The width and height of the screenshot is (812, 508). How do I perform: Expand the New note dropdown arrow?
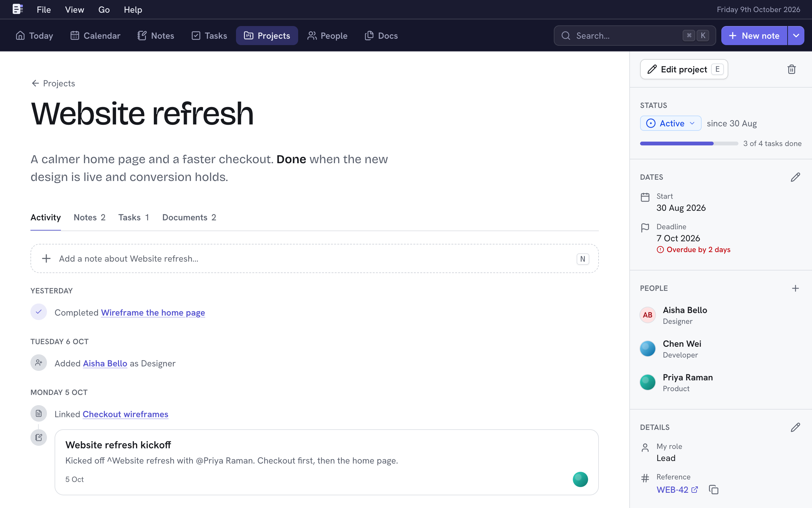pyautogui.click(x=796, y=36)
